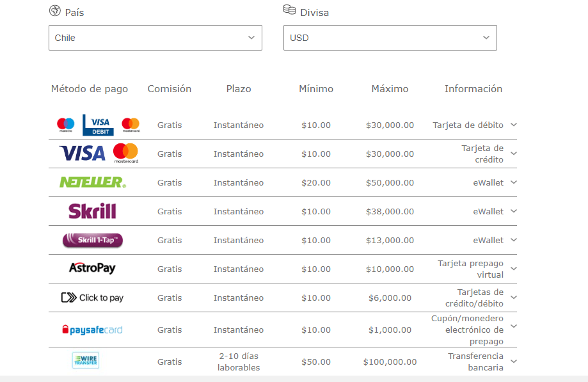Click the Mínimo column header

tap(316, 89)
